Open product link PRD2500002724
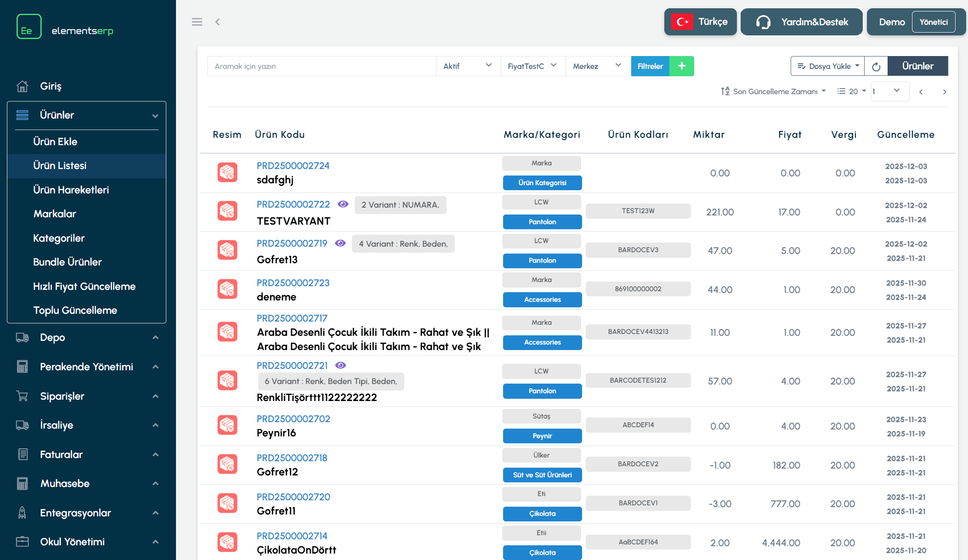Image resolution: width=968 pixels, height=560 pixels. pyautogui.click(x=293, y=165)
